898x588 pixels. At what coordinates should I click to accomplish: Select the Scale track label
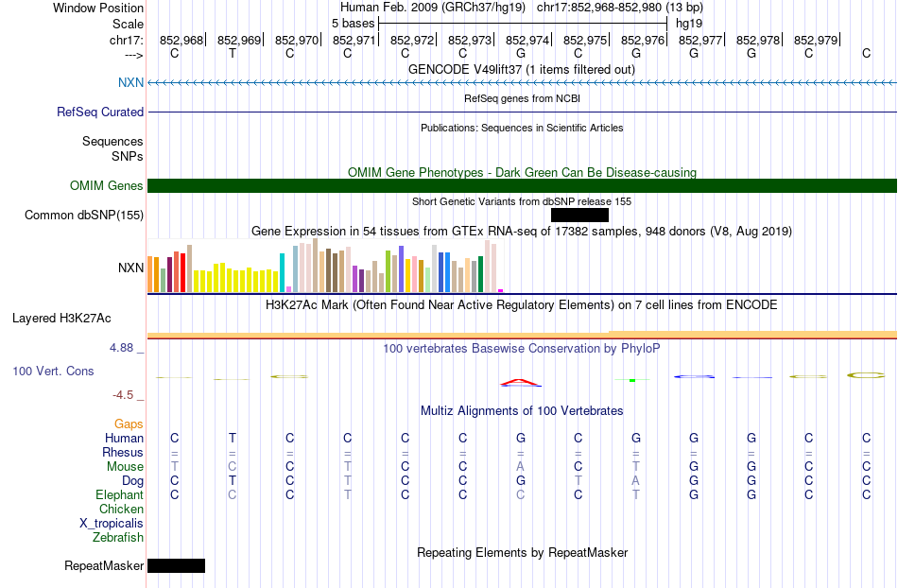(128, 24)
